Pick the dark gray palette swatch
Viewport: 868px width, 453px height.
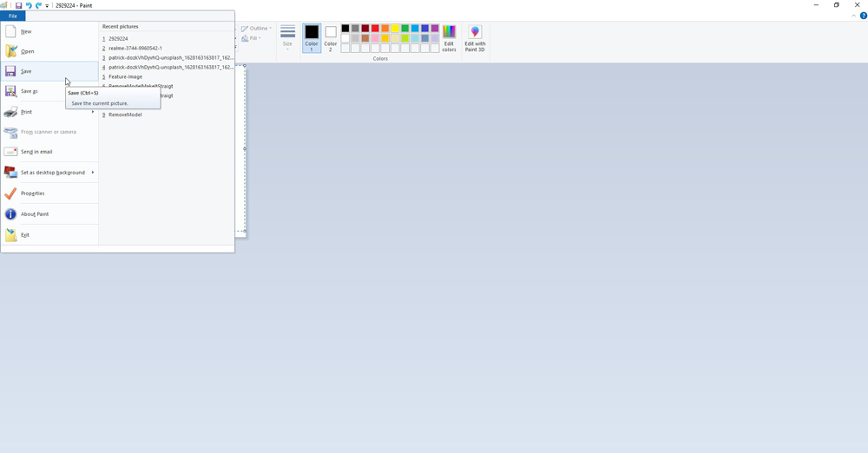click(355, 29)
